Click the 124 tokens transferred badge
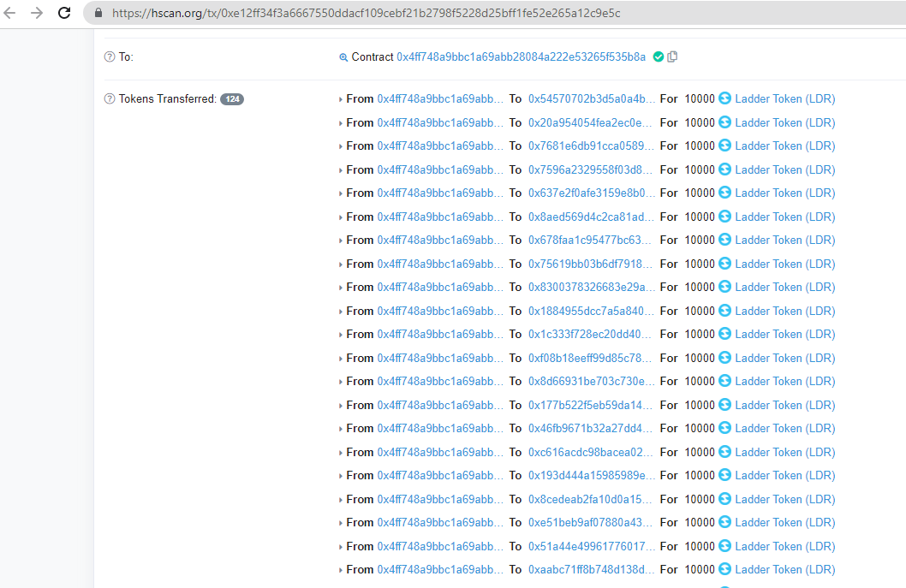 point(232,98)
